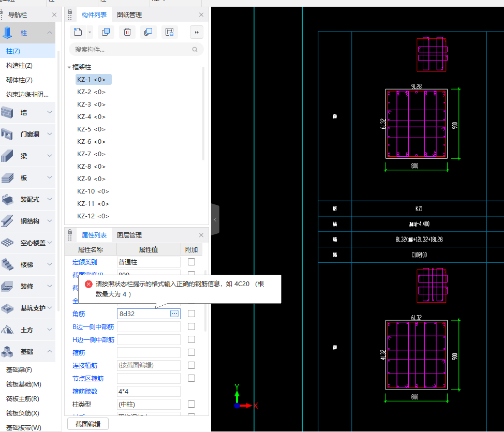This screenshot has height=432, width=504.
Task: Click the 墙 wall category icon
Action: 7,112
